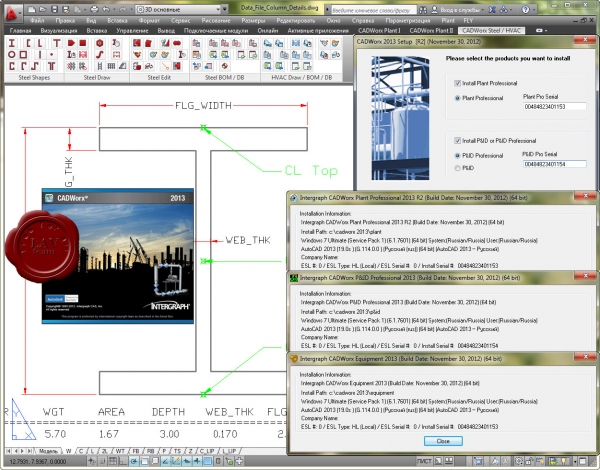Expand the search box arrow before the keyword field
The image size is (600, 470).
(327, 9)
